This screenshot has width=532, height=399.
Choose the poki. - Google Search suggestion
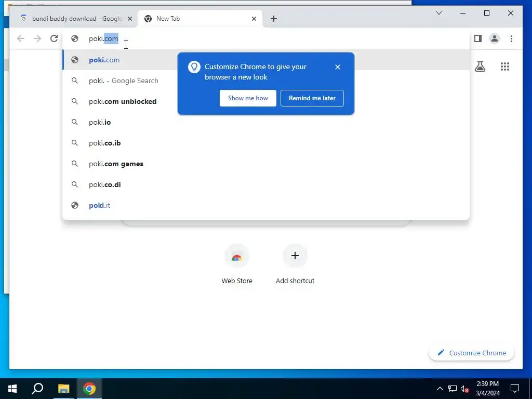pos(266,81)
